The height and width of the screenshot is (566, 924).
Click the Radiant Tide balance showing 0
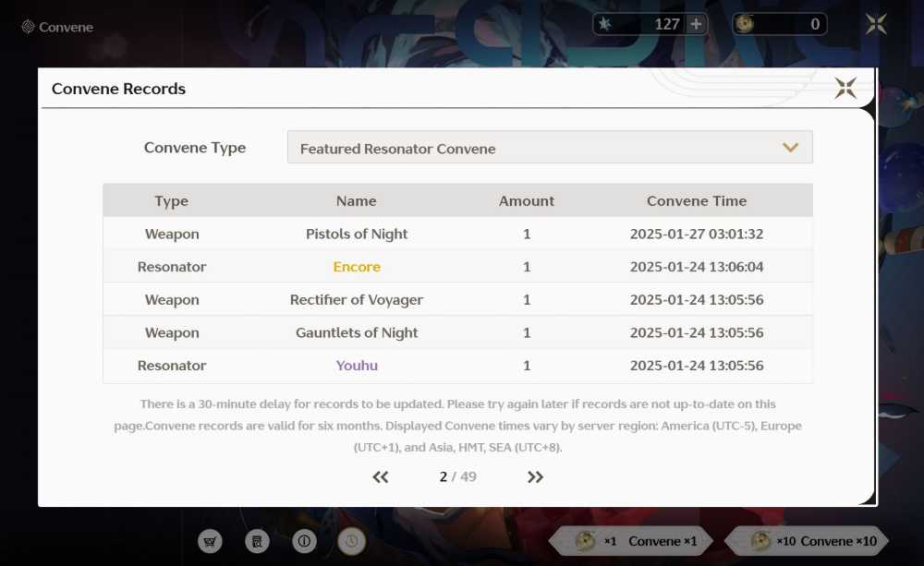pyautogui.click(x=815, y=24)
